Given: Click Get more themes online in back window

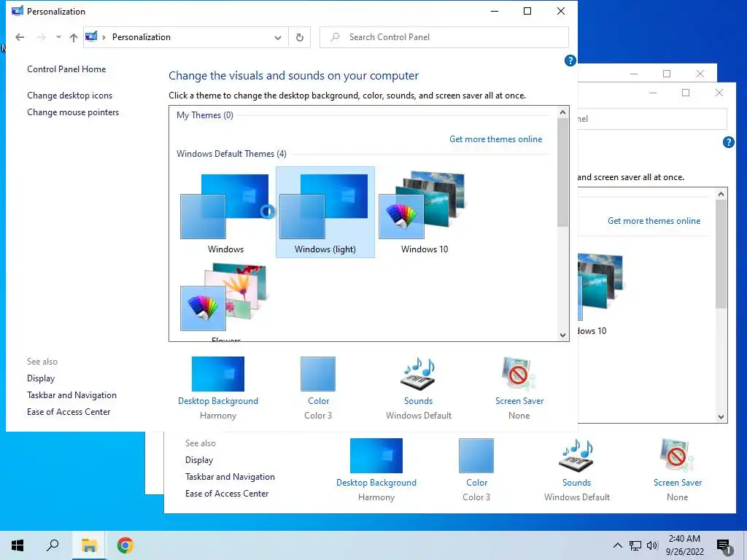Looking at the screenshot, I should click(x=654, y=221).
